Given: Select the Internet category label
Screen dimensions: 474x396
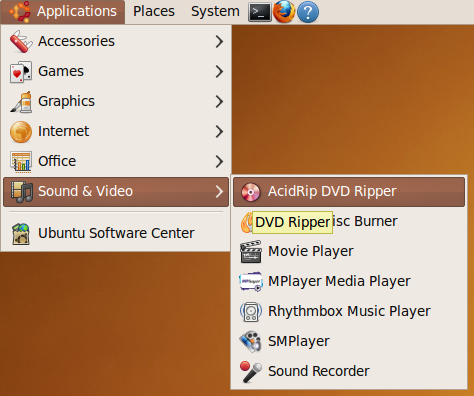Looking at the screenshot, I should pyautogui.click(x=63, y=131).
